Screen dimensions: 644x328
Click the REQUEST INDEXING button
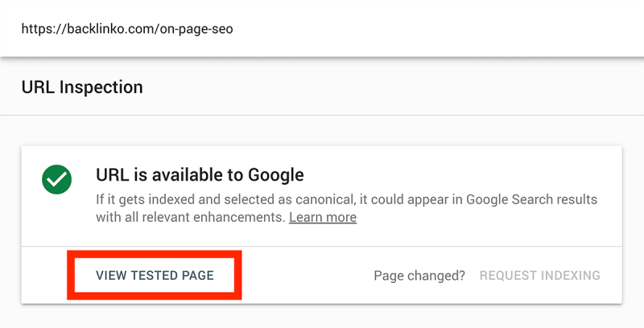click(539, 275)
